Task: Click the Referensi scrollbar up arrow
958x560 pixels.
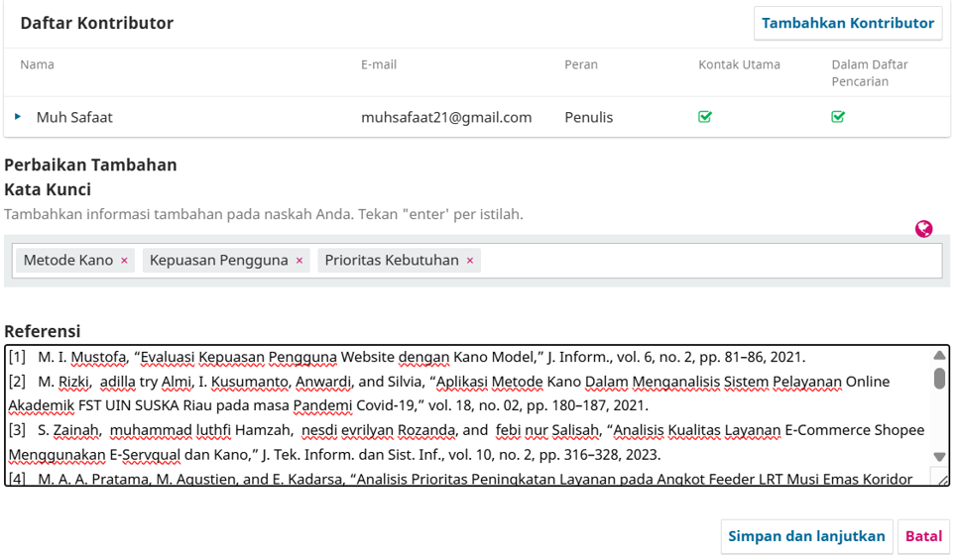Action: coord(940,355)
